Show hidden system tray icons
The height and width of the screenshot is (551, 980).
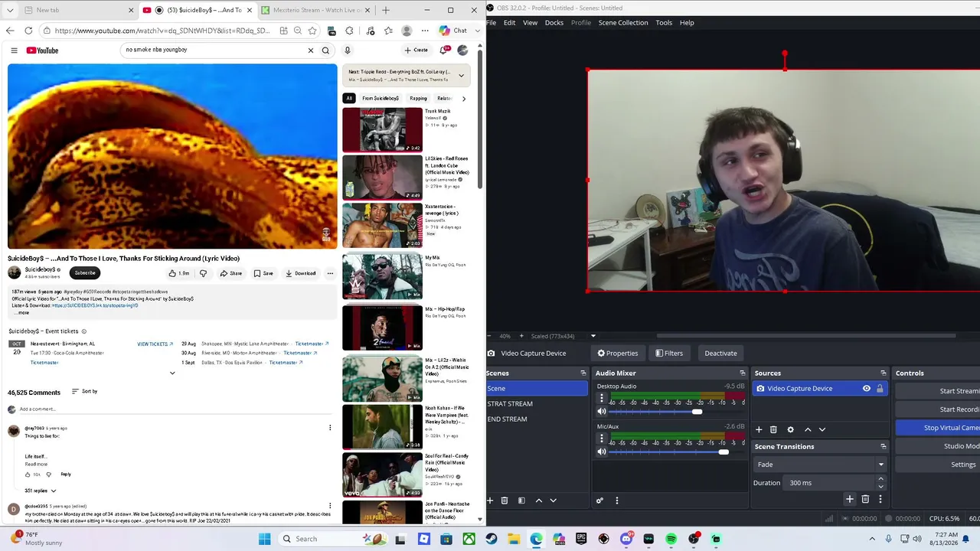tap(872, 539)
